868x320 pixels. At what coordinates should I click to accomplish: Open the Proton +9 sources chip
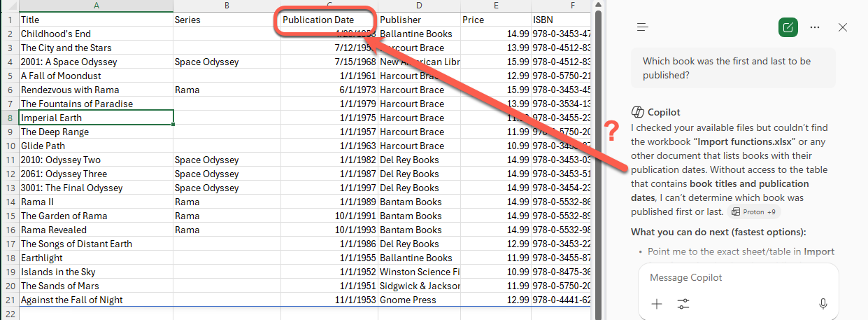754,212
